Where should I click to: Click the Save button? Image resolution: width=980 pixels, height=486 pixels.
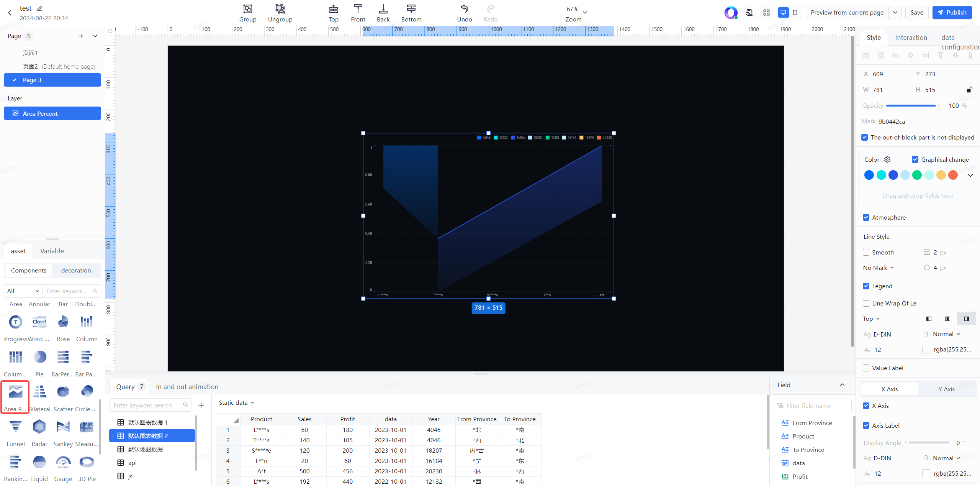click(x=917, y=13)
